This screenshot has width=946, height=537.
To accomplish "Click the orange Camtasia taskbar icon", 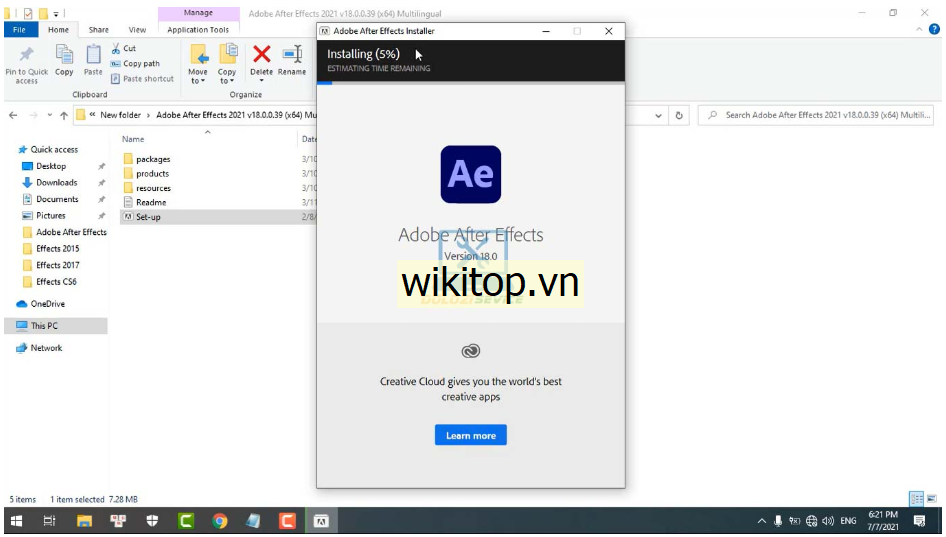I will (287, 521).
